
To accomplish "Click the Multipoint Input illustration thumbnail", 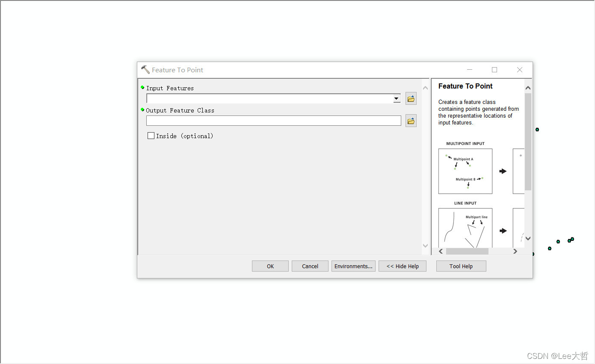I will (x=465, y=171).
